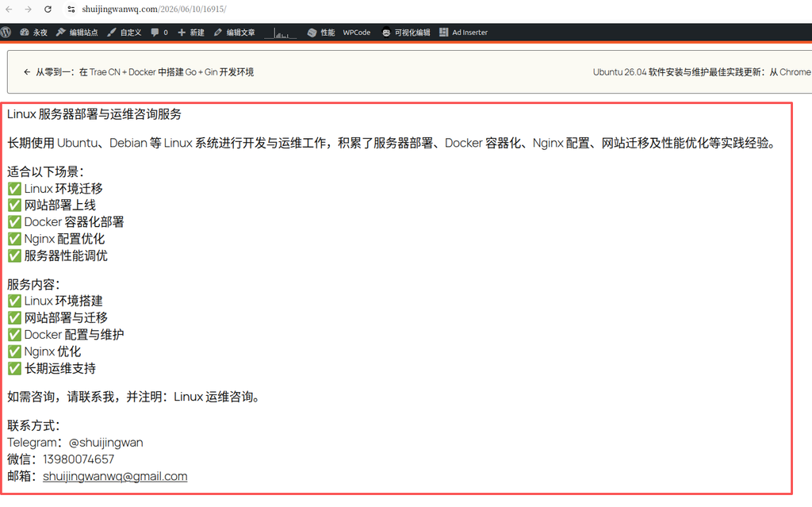The width and height of the screenshot is (812, 507).
Task: Click the Nginx 优化 list line
Action: [44, 351]
